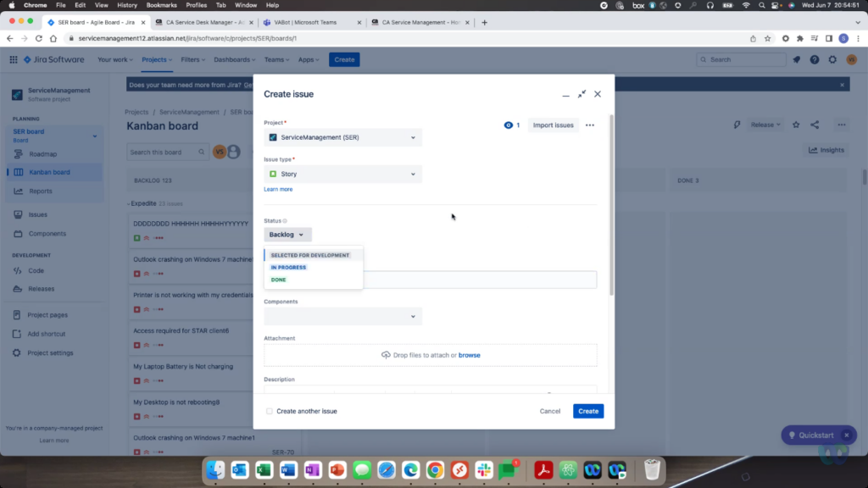Click the Releases icon in sidebar
Image resolution: width=868 pixels, height=488 pixels.
18,289
